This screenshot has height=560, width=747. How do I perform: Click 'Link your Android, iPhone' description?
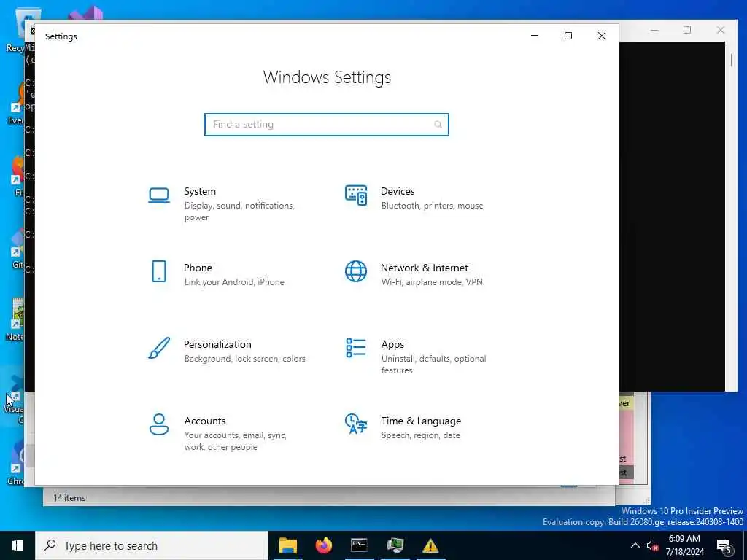[234, 282]
